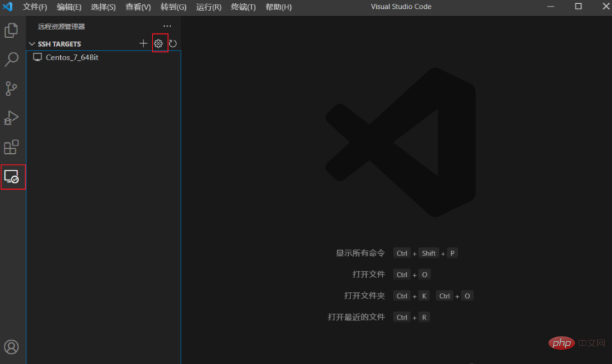Click the 显示所有命令 label

click(360, 253)
